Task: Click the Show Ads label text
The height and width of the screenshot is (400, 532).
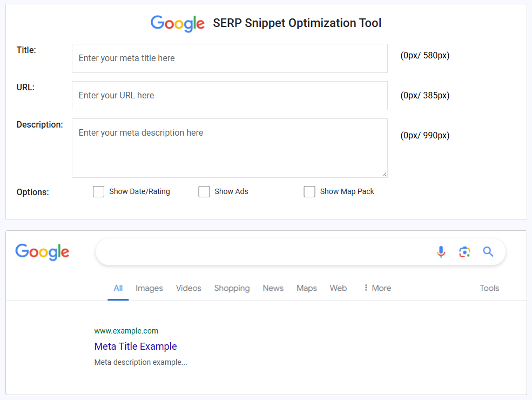Action: 231,191
